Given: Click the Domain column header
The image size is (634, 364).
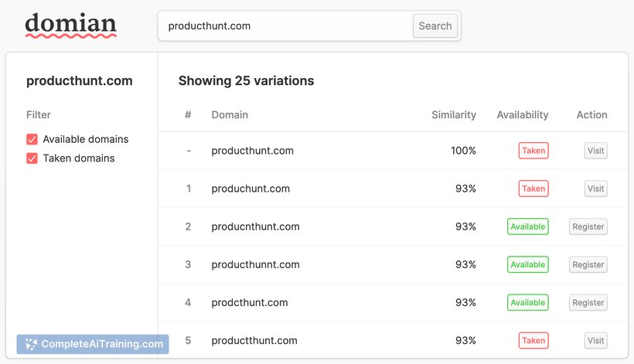Looking at the screenshot, I should click(230, 115).
